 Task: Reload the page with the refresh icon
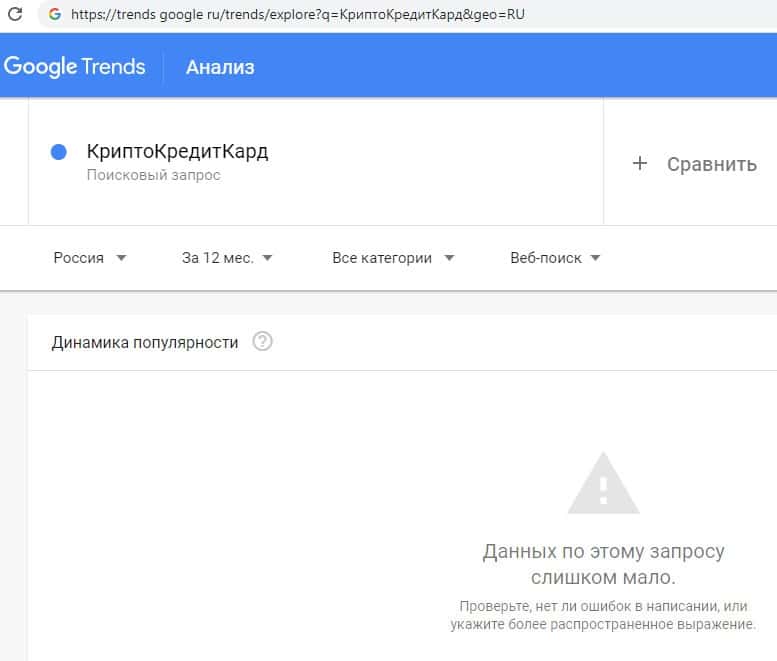[x=15, y=15]
